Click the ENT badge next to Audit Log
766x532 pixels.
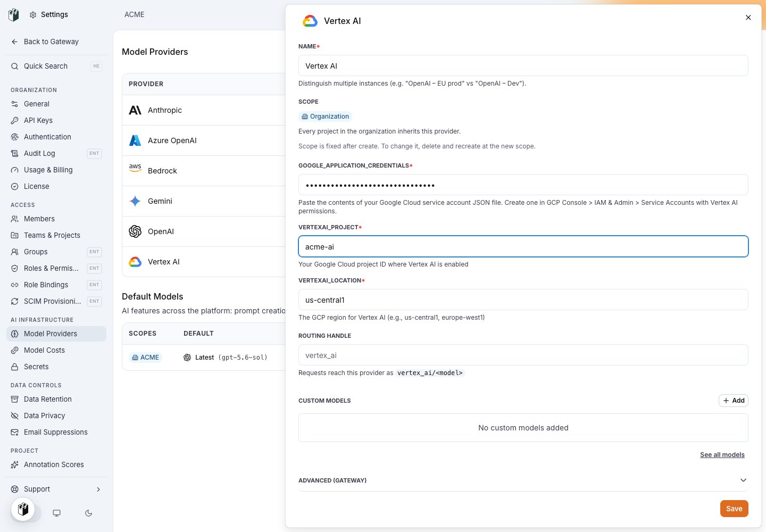click(94, 153)
